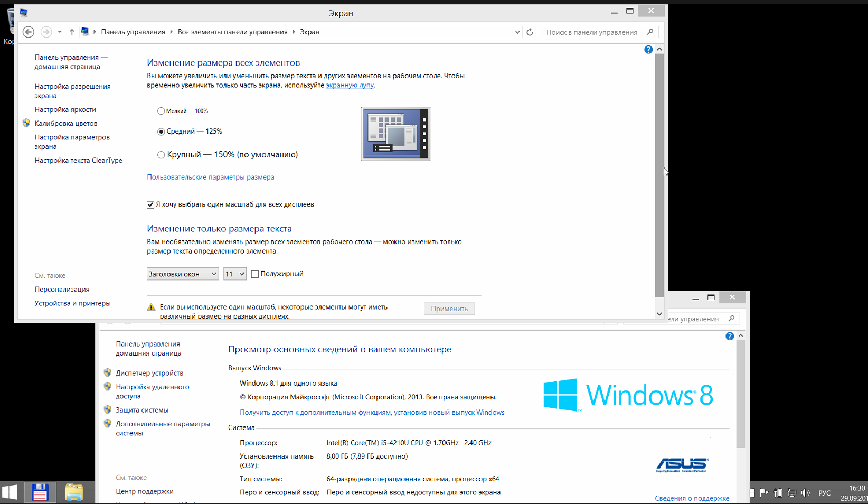Uncheck the one-scale-for-all-displays checkbox
This screenshot has height=504, width=868.
point(150,204)
